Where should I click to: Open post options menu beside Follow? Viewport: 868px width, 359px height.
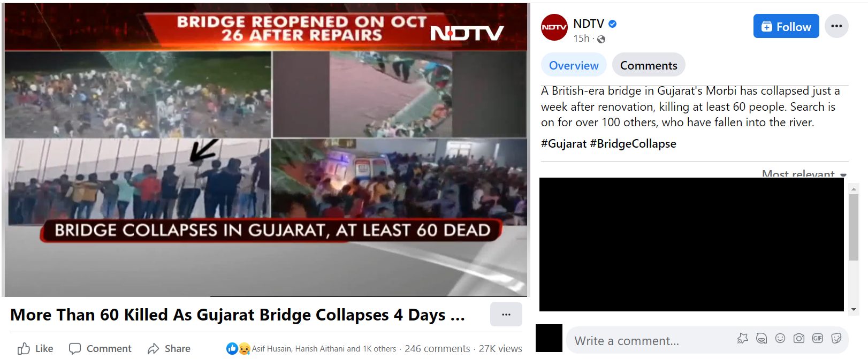(x=836, y=26)
